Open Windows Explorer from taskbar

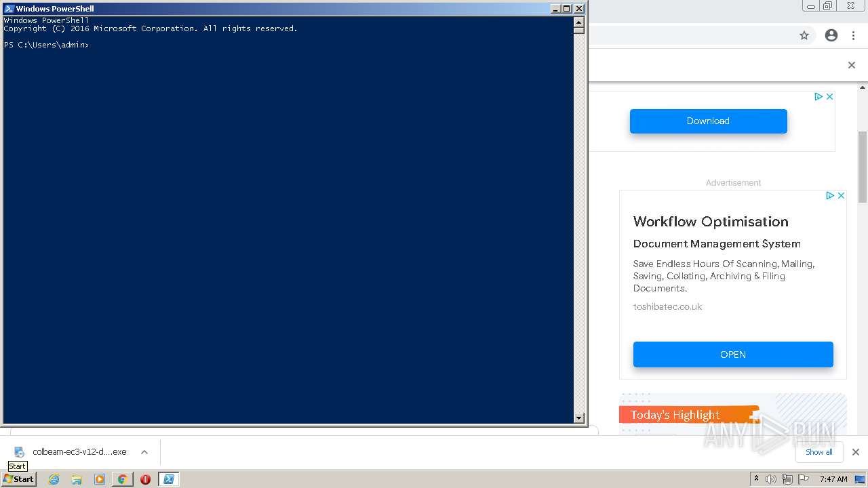[x=77, y=479]
